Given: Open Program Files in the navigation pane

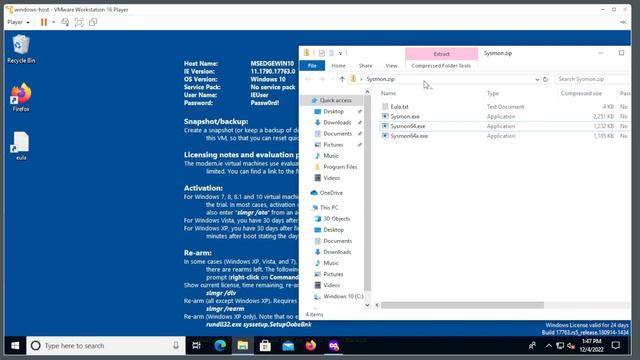Looking at the screenshot, I should 340,167.
